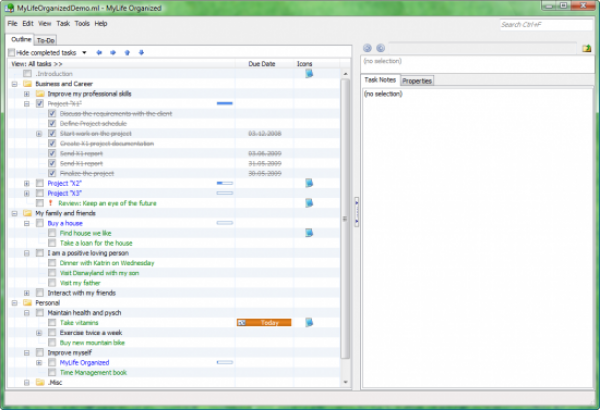Viewport: 600px width, 410px height.
Task: Click the blue up arrow move button
Action: pyautogui.click(x=127, y=52)
